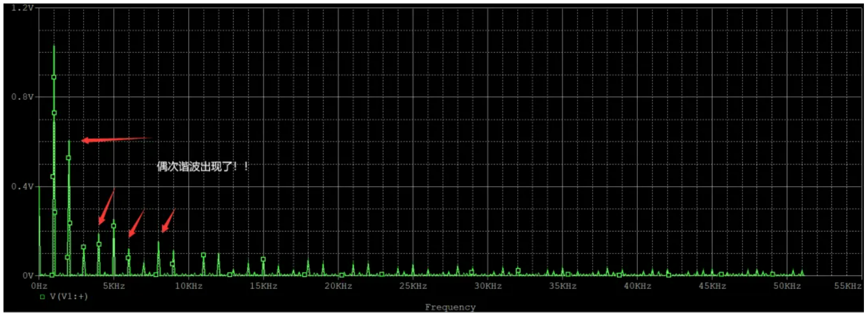868x315 pixels.
Task: Click the 10KHz x-axis label
Action: (188, 286)
